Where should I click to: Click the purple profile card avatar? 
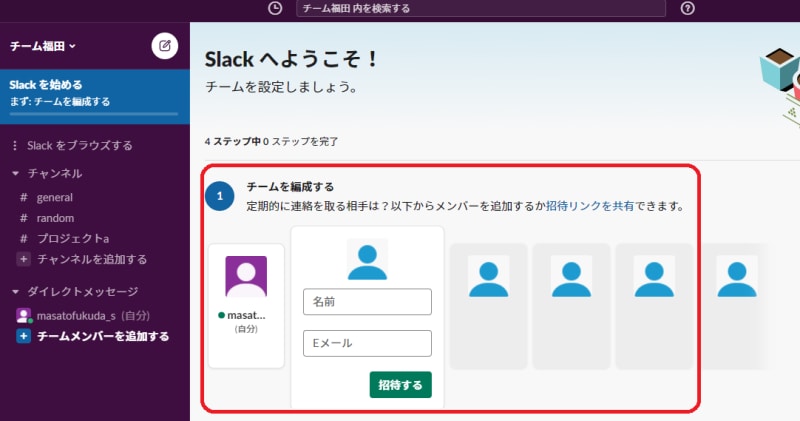(246, 277)
